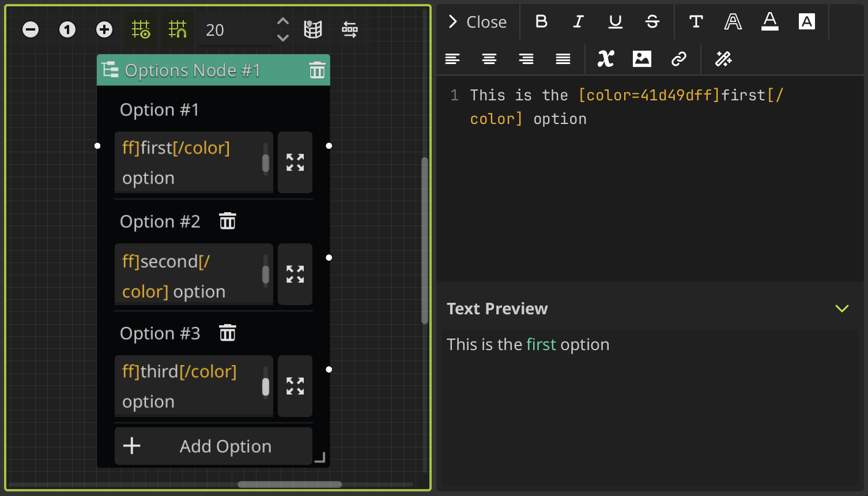Expand Option #3 into fullscreen editor
The image size is (868, 496).
295,386
